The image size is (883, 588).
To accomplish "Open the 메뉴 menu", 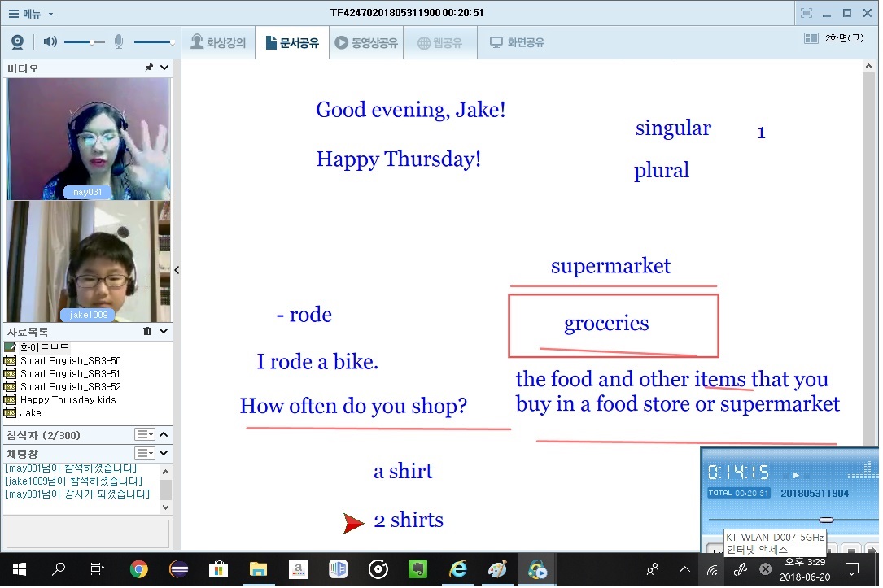I will [30, 13].
